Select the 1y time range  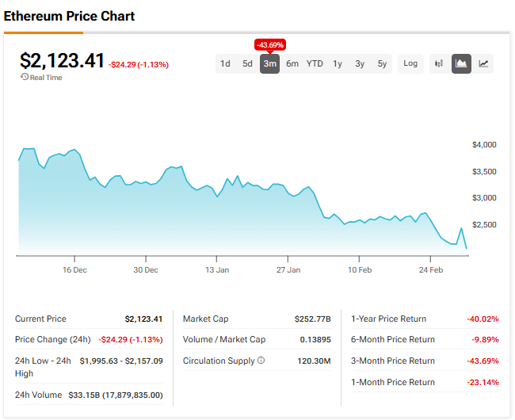tap(338, 63)
